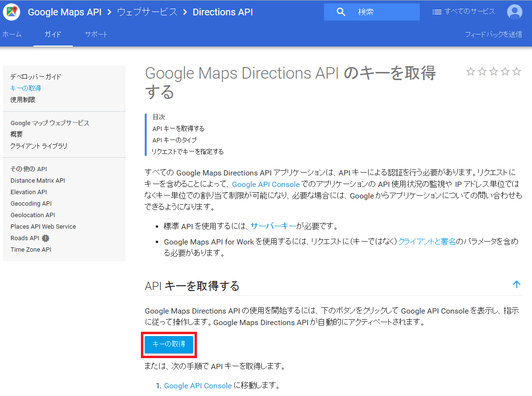Jump to リクエストでキーを指定する in contents
Viewport: 532px width, 396px height.
tap(187, 151)
